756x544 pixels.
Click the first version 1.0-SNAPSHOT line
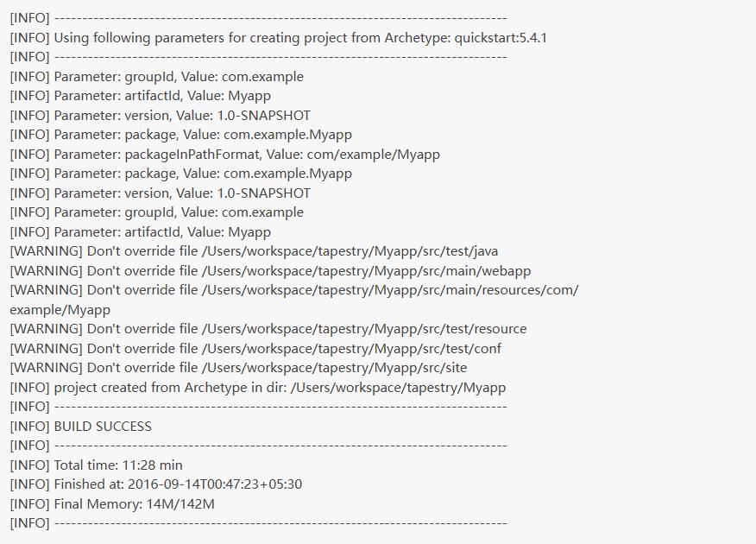click(160, 116)
